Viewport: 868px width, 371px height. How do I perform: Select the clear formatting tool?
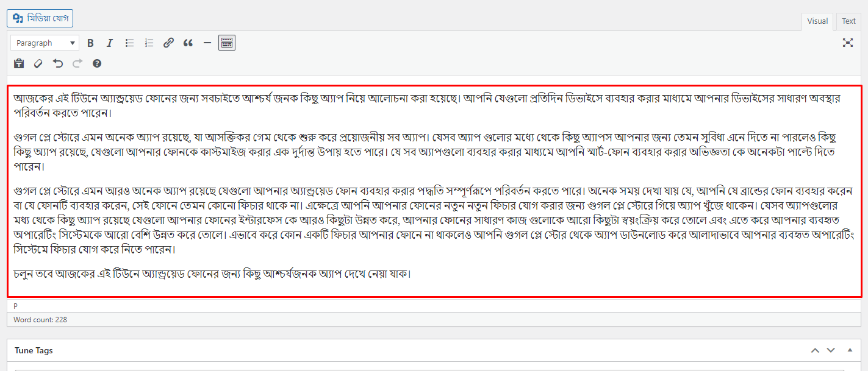pyautogui.click(x=38, y=63)
